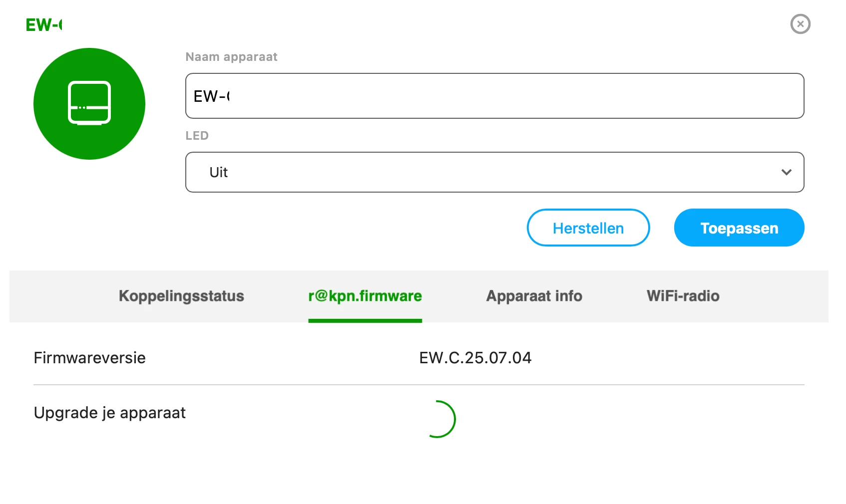Screen dimensions: 846x504
Task: Apply changes with the Toepassen button
Action: (x=739, y=228)
